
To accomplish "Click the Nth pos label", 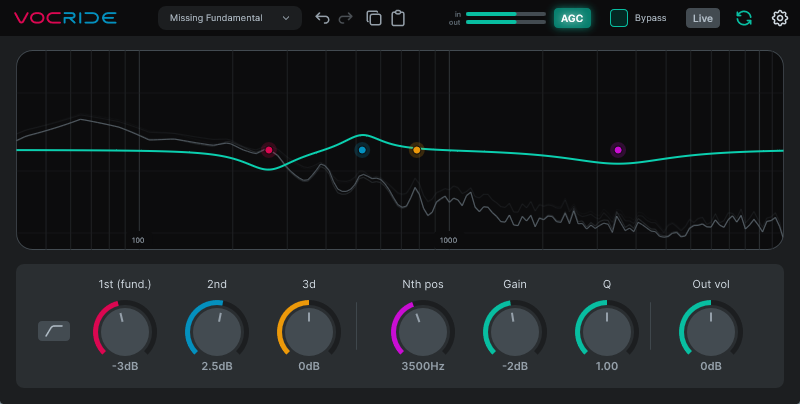I will point(422,284).
